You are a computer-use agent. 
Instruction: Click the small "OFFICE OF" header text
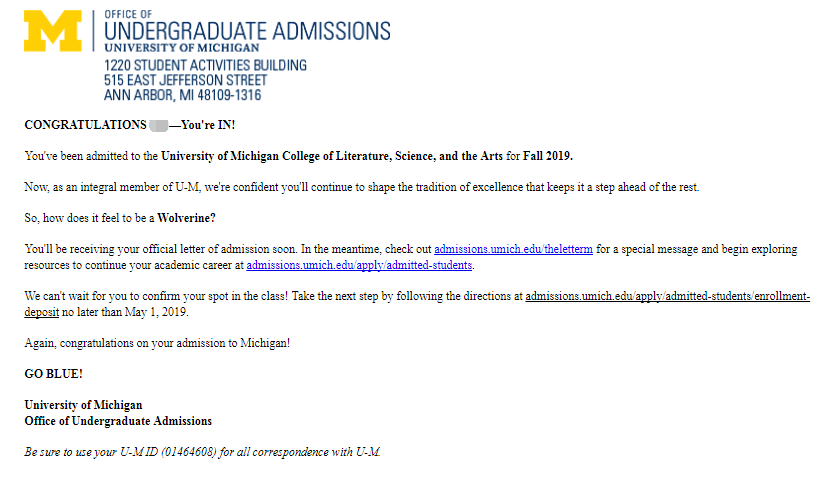click(127, 14)
